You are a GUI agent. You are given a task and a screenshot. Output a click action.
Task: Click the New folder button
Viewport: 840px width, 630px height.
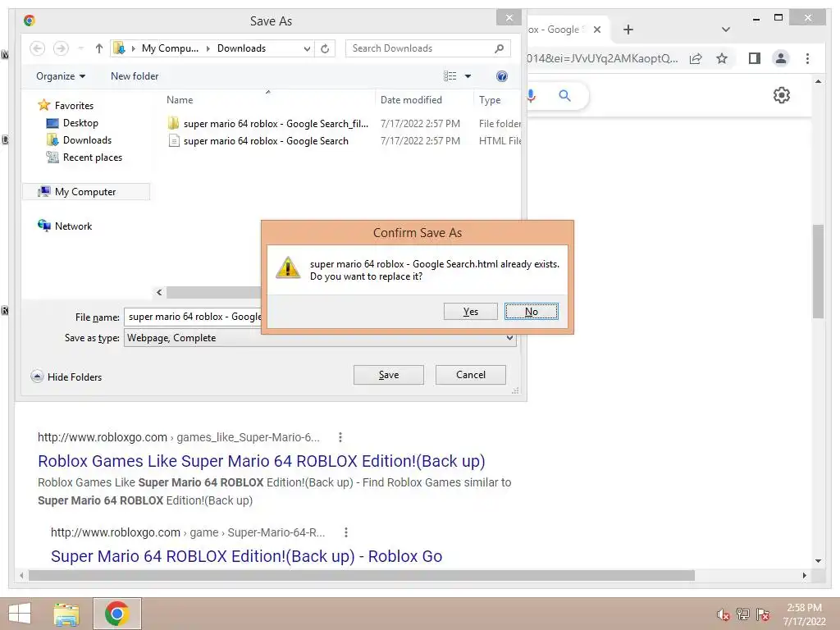click(135, 76)
